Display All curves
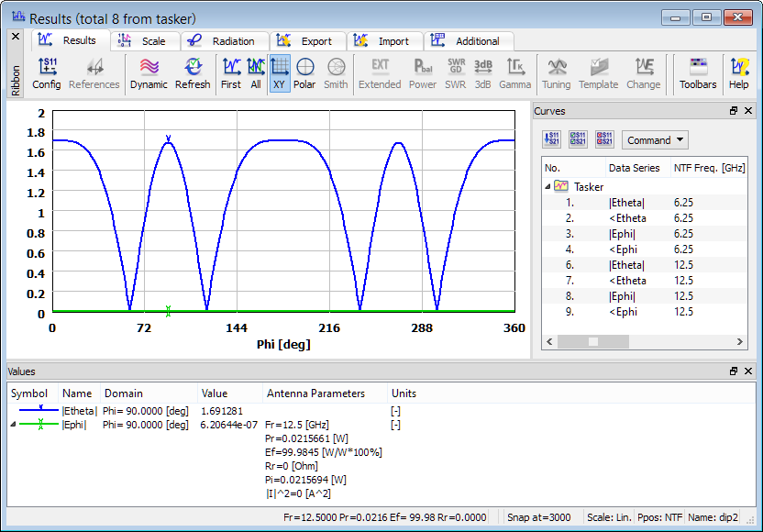This screenshot has width=763, height=532. (255, 73)
